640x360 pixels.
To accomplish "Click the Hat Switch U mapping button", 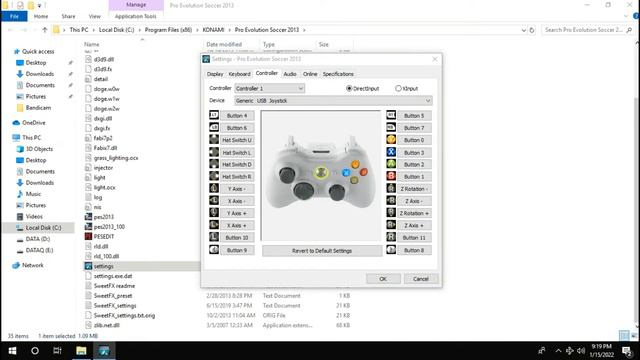I will [237, 140].
